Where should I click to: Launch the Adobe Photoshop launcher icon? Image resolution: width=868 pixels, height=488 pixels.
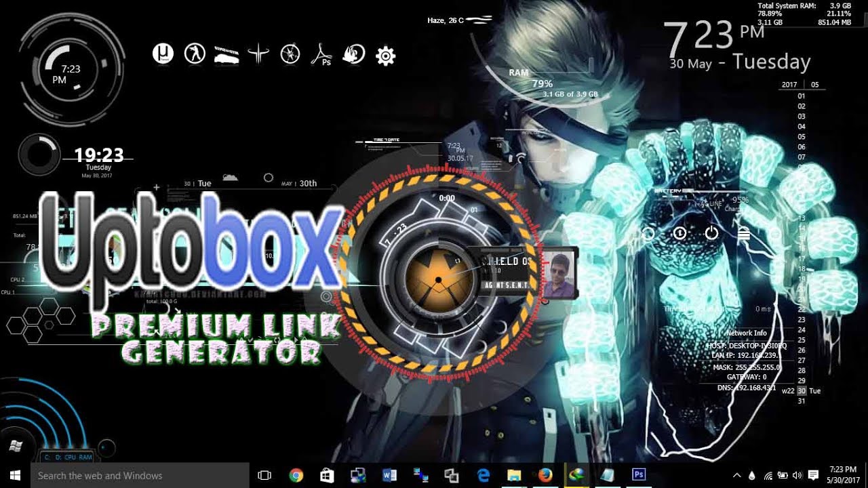[321, 55]
